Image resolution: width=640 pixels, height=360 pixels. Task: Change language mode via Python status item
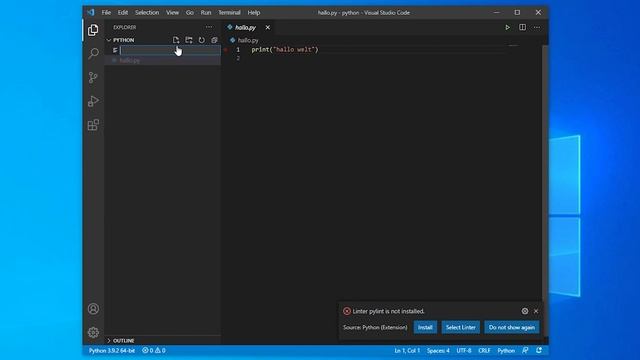pyautogui.click(x=506, y=350)
